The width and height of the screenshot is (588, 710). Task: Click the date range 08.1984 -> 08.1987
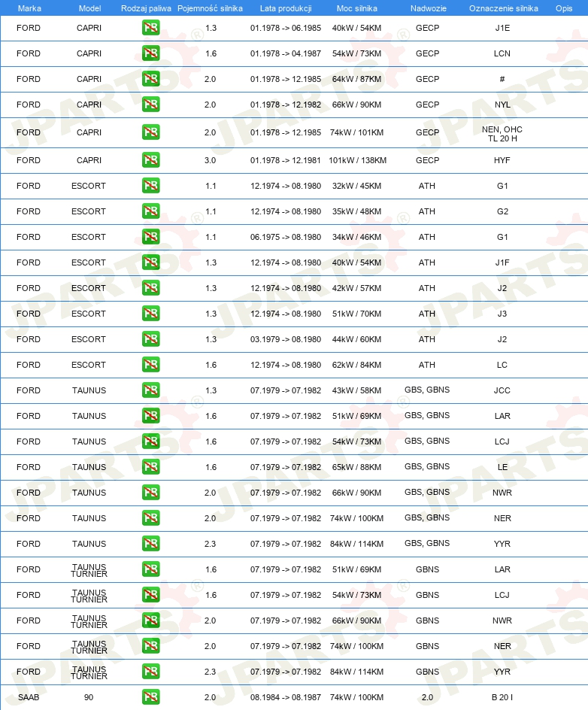(286, 697)
